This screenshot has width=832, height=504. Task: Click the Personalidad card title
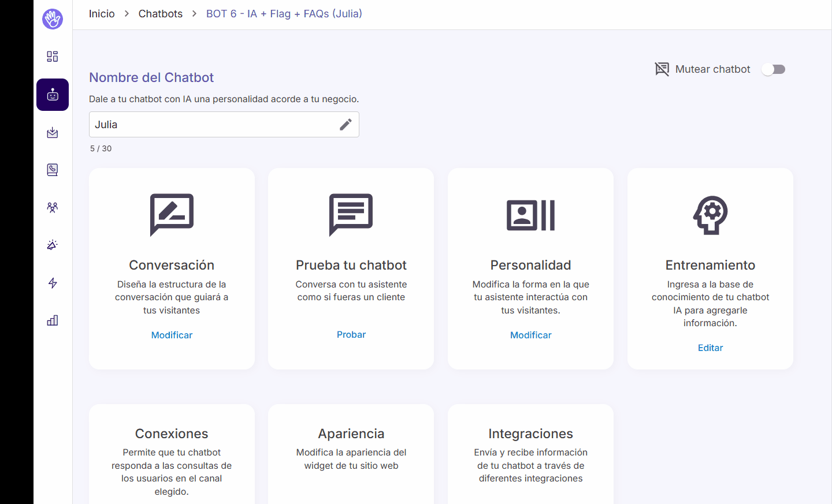point(531,265)
